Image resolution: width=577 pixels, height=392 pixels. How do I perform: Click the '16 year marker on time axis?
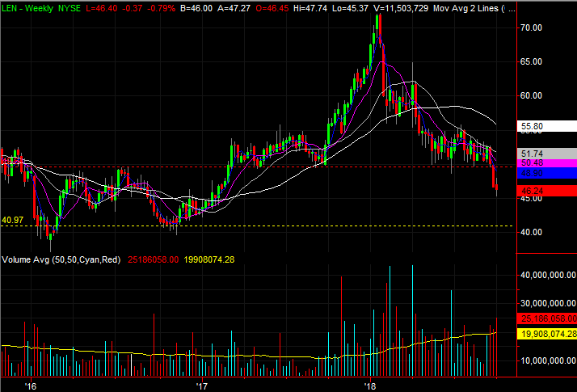click(x=31, y=386)
